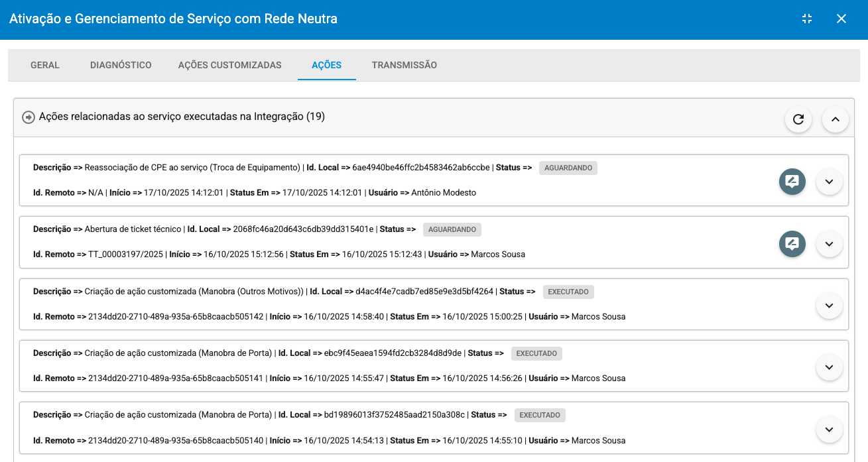
Task: Click the comment icon on the Abertura de ticket item
Action: point(792,243)
